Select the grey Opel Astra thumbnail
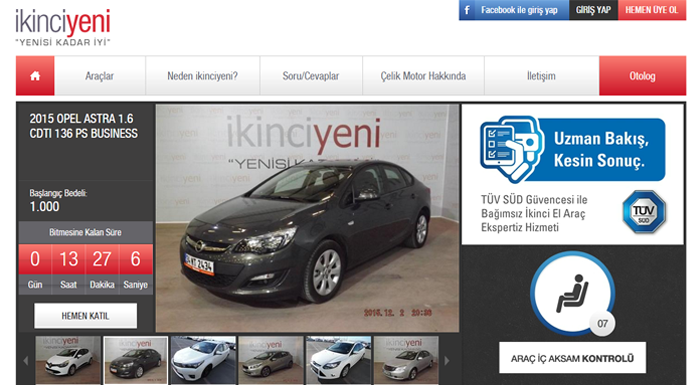This screenshot has height=385, width=700. tap(136, 360)
